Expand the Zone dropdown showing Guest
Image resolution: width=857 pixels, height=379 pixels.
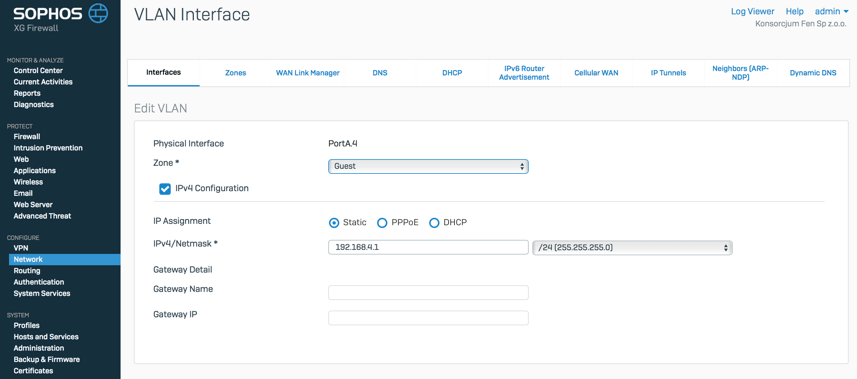428,166
